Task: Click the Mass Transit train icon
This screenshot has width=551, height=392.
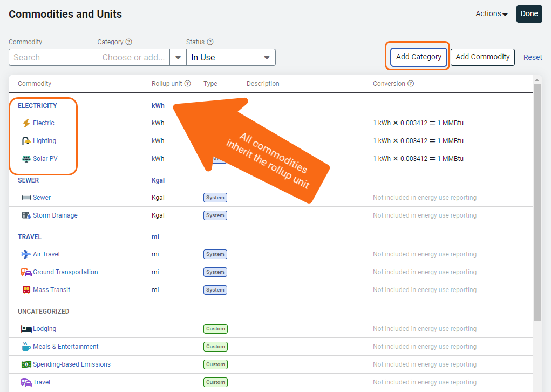Action: click(x=26, y=290)
